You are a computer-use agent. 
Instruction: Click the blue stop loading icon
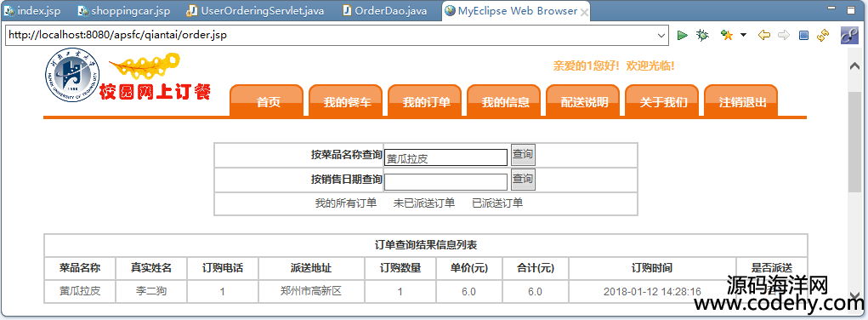click(x=803, y=35)
